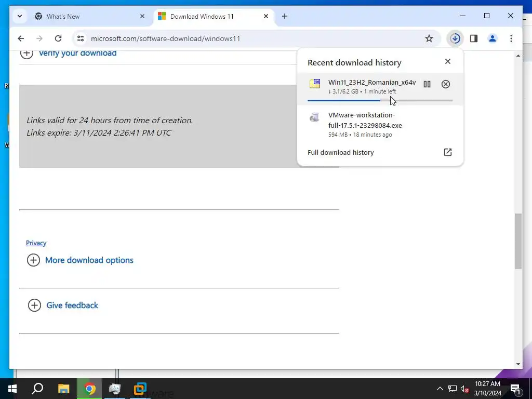The width and height of the screenshot is (532, 399).
Task: Open the tab search dropdown chevron
Action: 20,16
